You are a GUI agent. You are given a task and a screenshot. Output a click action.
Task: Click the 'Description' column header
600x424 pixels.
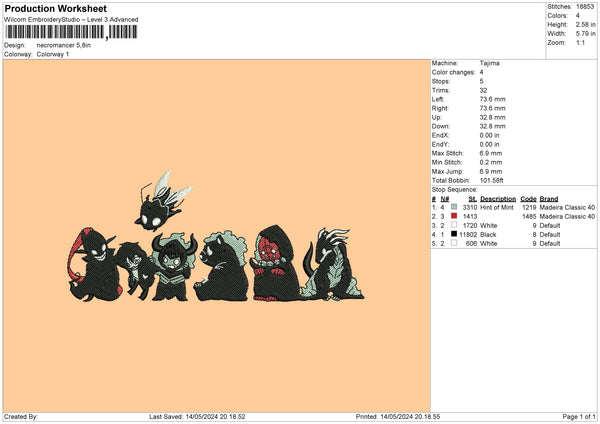click(x=498, y=199)
